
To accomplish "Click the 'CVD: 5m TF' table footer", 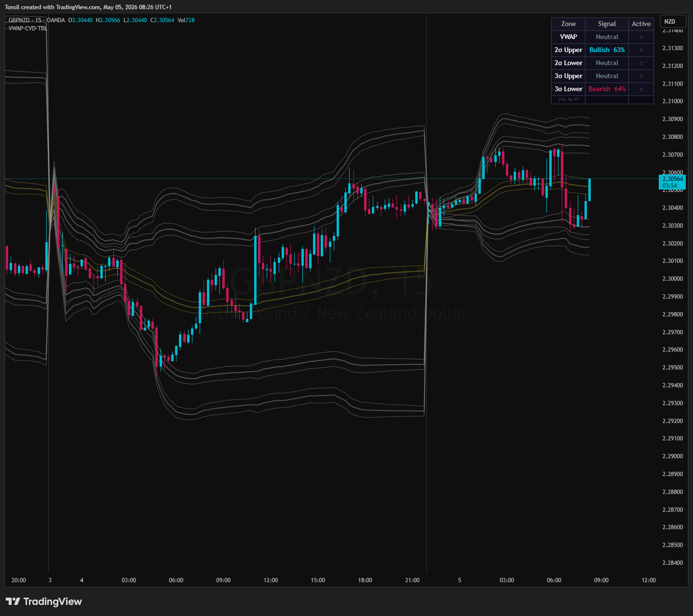I will (569, 100).
